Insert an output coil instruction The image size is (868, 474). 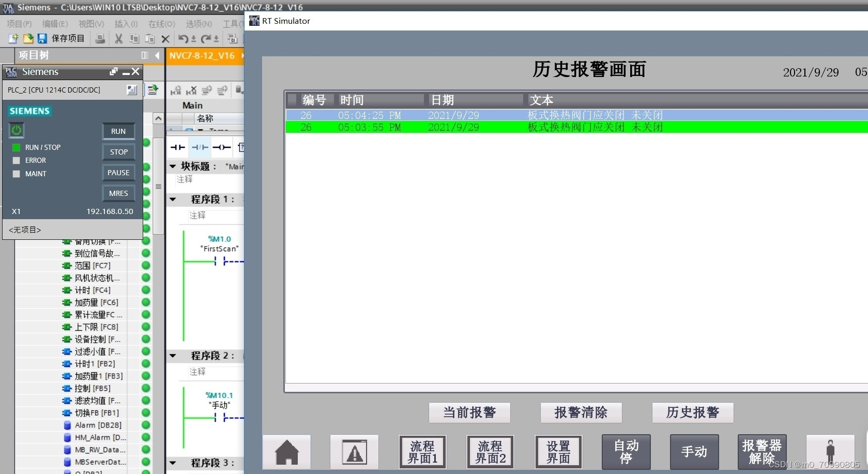222,147
